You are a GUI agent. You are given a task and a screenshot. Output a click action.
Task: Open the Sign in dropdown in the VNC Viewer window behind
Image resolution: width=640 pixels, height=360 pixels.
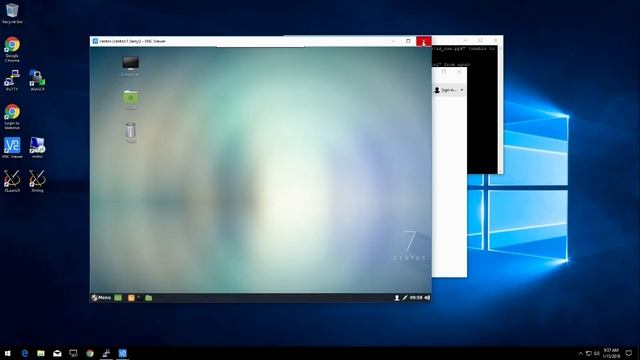(449, 90)
